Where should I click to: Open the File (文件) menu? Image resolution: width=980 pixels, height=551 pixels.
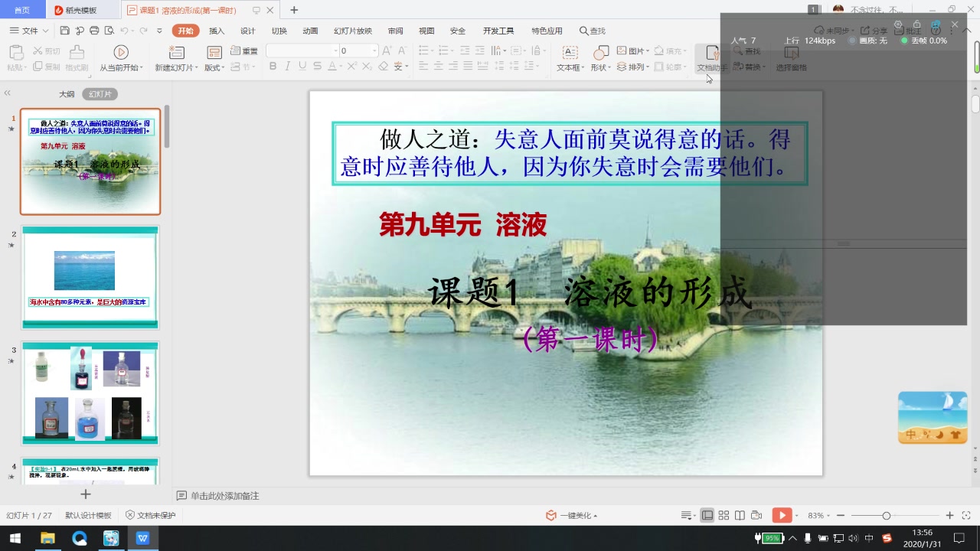pyautogui.click(x=28, y=31)
